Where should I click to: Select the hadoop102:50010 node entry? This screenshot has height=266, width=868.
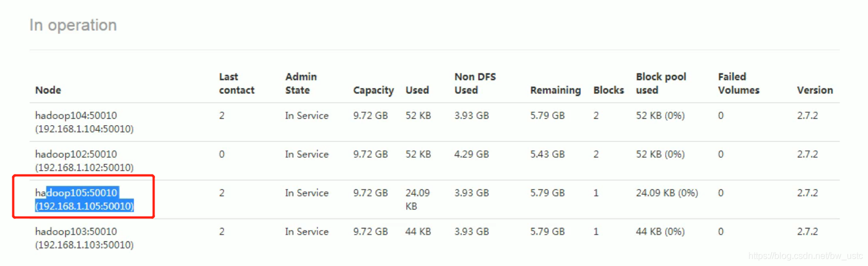pos(84,161)
